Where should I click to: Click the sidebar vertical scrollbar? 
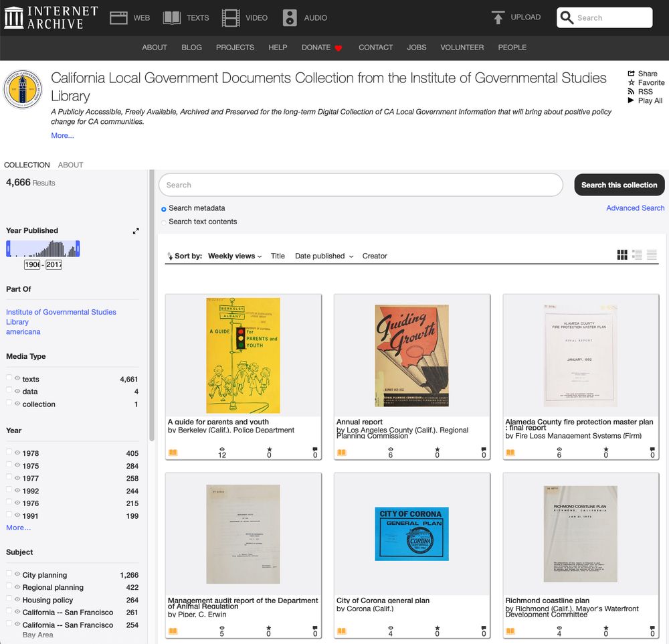coord(151,305)
